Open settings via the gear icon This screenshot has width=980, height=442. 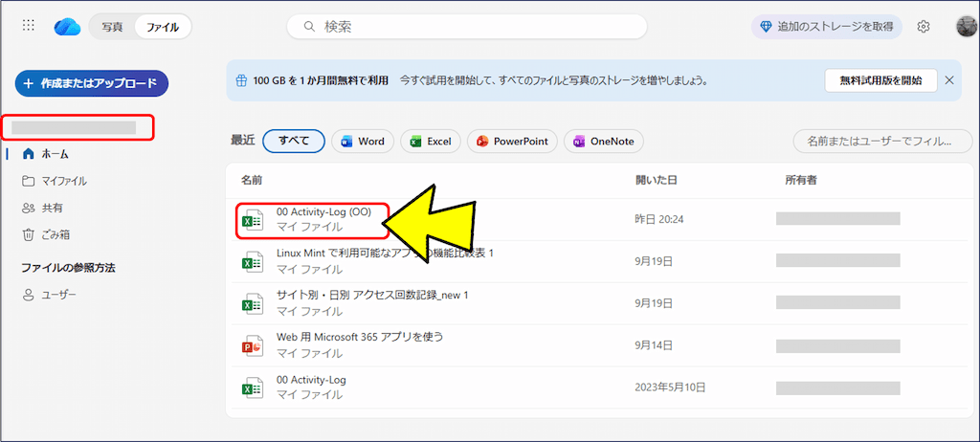[x=924, y=27]
